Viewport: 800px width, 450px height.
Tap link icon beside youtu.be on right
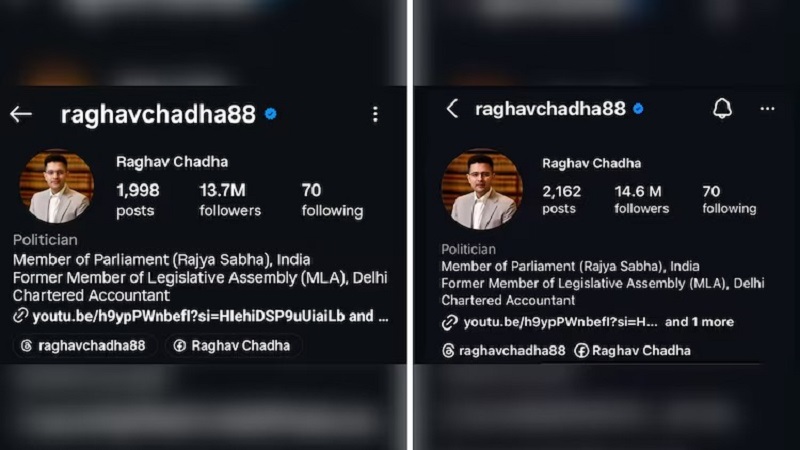click(449, 322)
